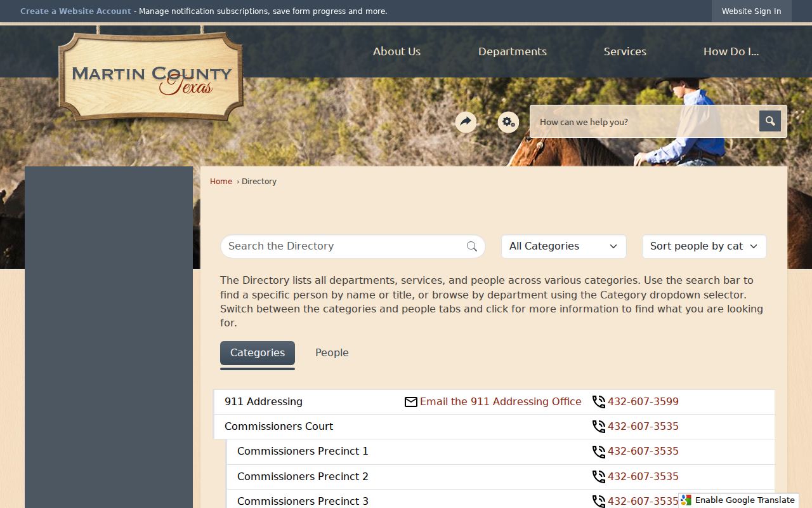The height and width of the screenshot is (508, 812).
Task: Click the share arrow icon
Action: 466,122
